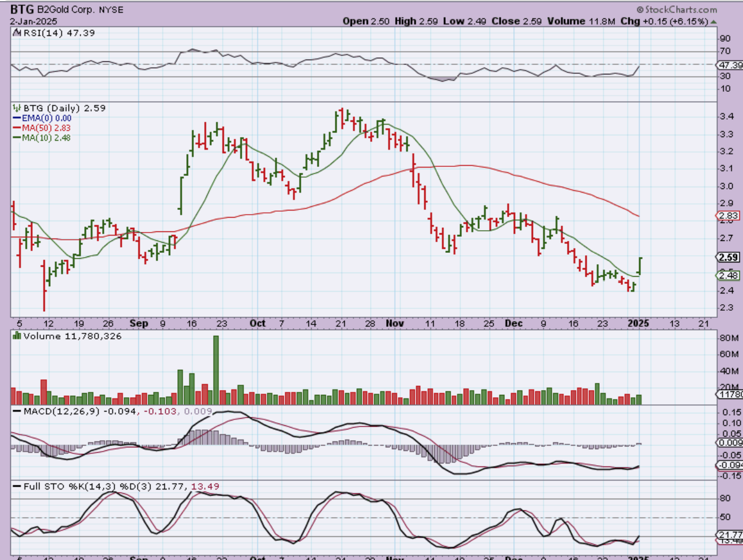Image resolution: width=743 pixels, height=560 pixels.
Task: Click the -0.094 MACD value tag on axis
Action: click(730, 466)
